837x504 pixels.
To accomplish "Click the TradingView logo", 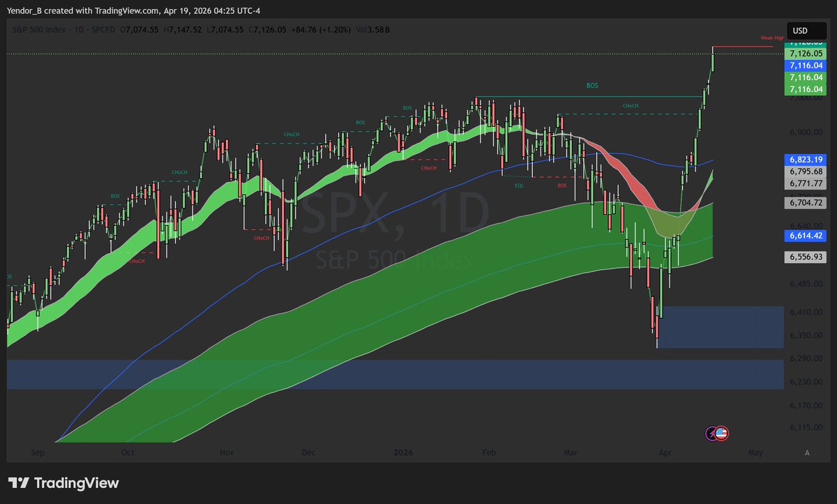I will tap(63, 483).
